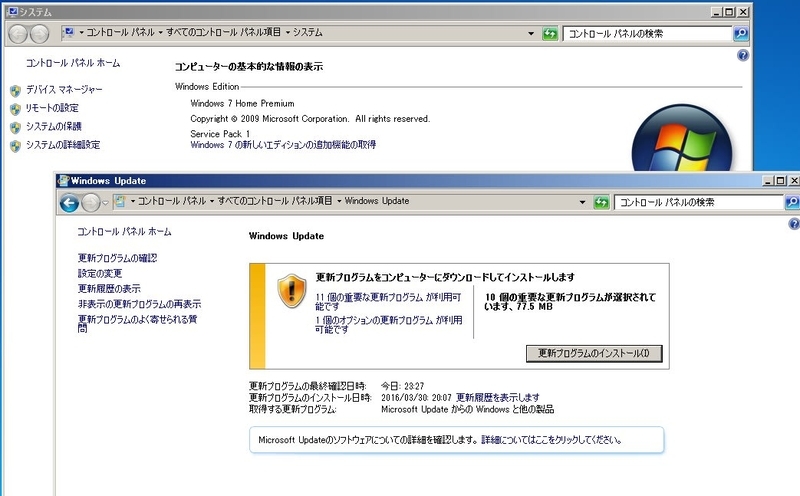
Task: Click すべてのコントロール パネル項目 in System breadcrumb
Action: (223, 33)
